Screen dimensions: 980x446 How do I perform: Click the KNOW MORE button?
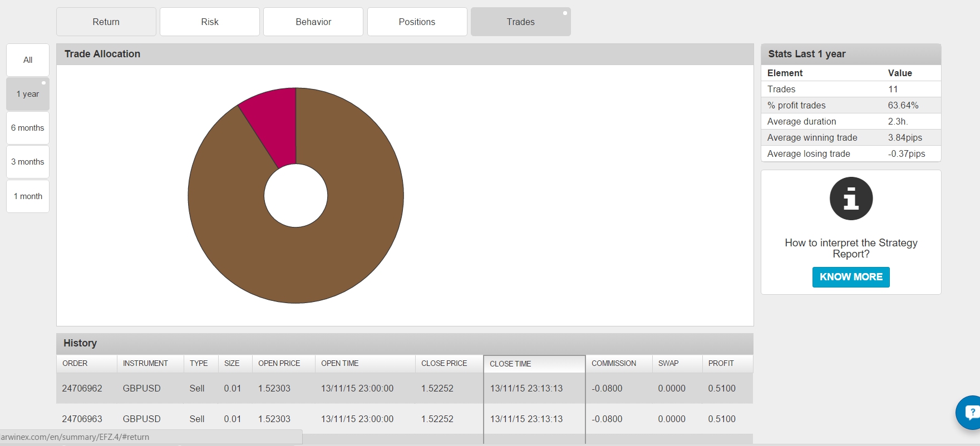851,277
